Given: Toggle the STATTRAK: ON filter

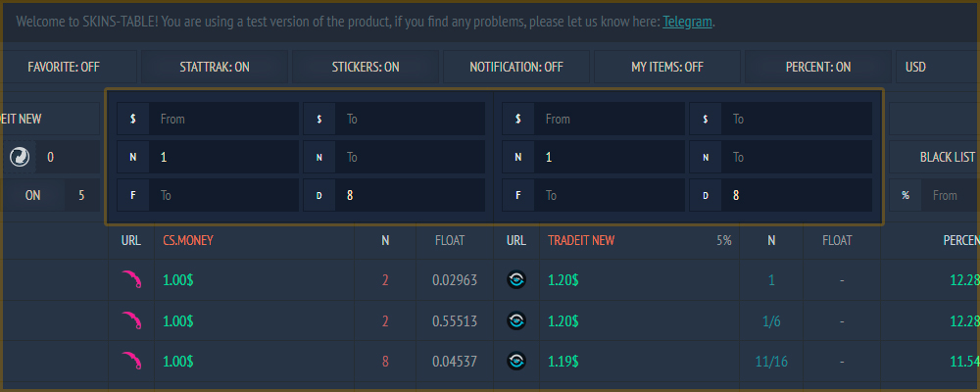Looking at the screenshot, I should tap(215, 67).
